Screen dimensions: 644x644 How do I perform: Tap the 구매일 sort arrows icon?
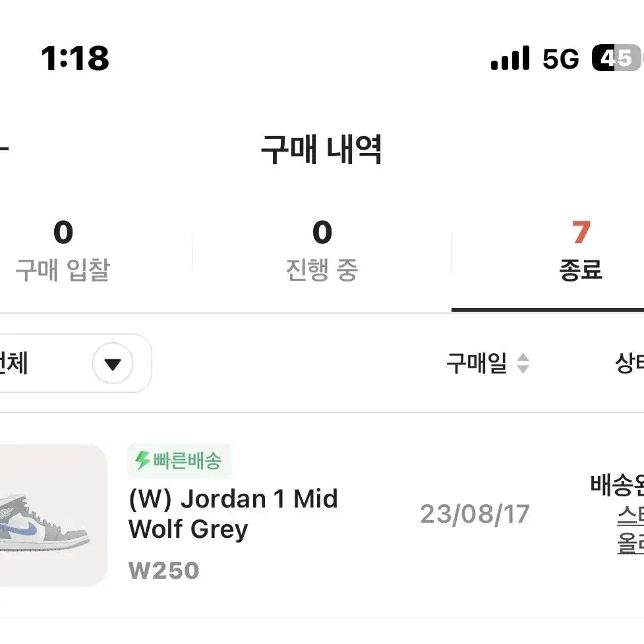point(523,363)
